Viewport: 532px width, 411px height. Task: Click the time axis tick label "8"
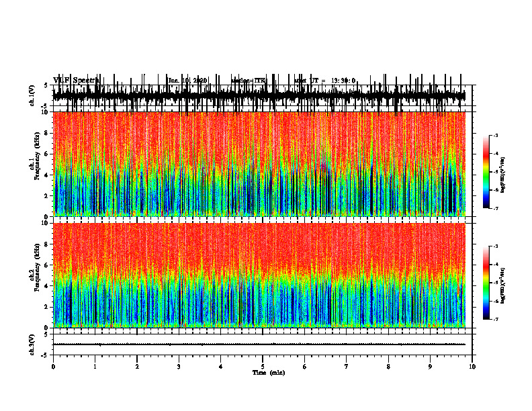(388, 367)
